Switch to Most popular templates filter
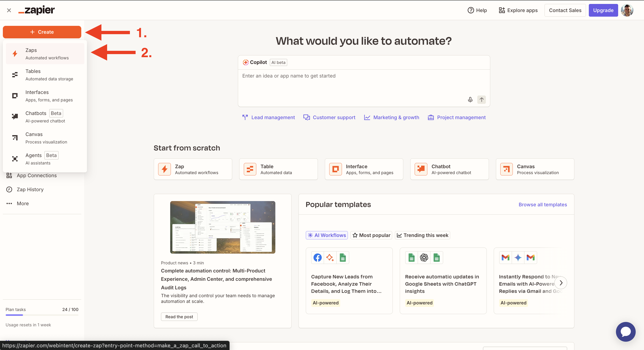 (x=371, y=235)
